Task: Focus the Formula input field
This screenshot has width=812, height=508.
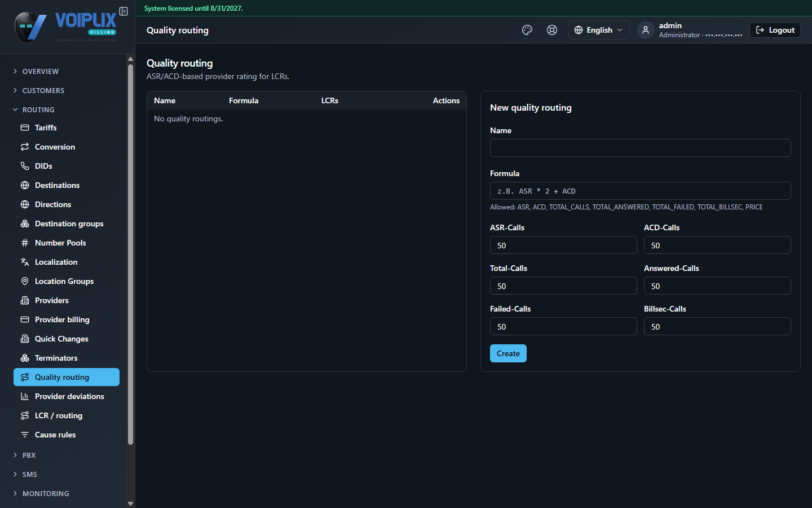Action: click(x=640, y=191)
